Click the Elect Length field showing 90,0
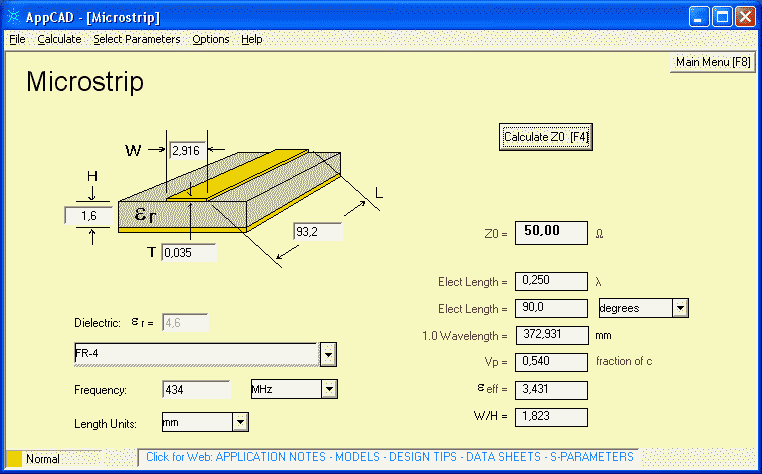Image resolution: width=762 pixels, height=474 pixels. tap(551, 308)
